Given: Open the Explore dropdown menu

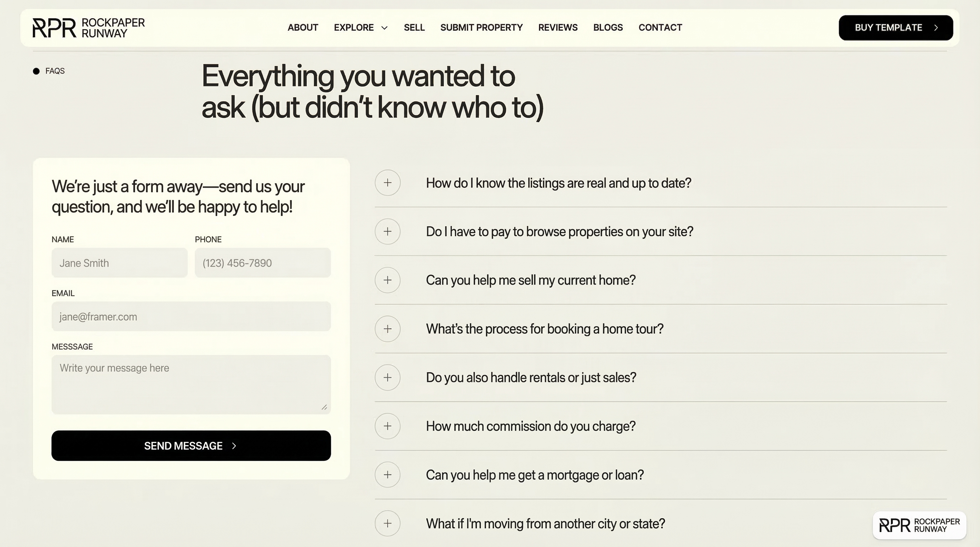Looking at the screenshot, I should [360, 28].
